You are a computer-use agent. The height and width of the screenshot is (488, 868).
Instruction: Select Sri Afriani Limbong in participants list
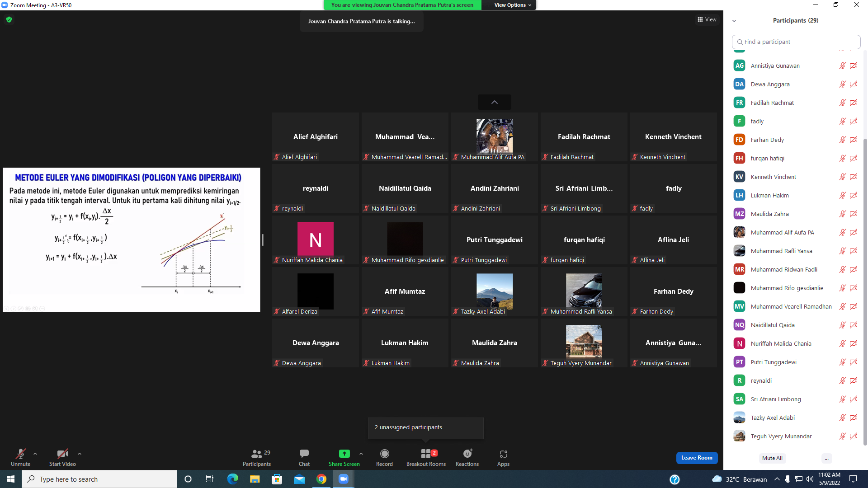coord(796,399)
